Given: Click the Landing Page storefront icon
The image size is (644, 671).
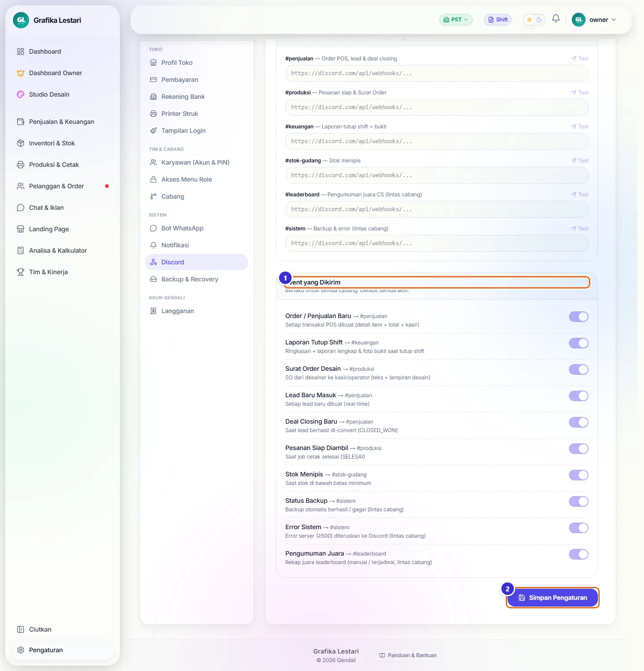Looking at the screenshot, I should (21, 229).
